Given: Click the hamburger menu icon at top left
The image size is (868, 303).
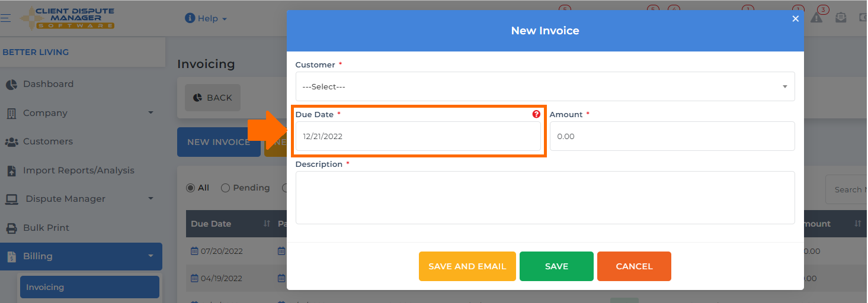Looking at the screenshot, I should point(5,18).
